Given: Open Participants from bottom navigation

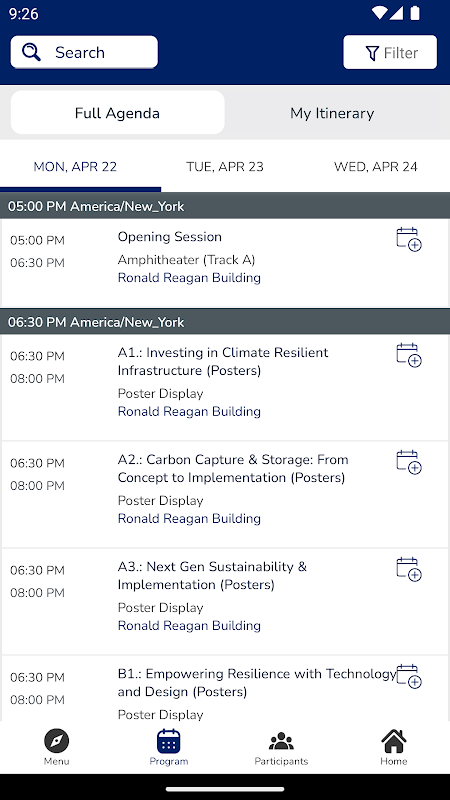Looking at the screenshot, I should click(x=281, y=747).
